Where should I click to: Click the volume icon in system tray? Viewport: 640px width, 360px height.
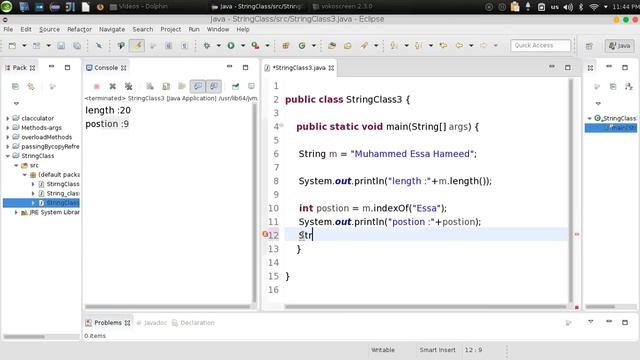(568, 7)
